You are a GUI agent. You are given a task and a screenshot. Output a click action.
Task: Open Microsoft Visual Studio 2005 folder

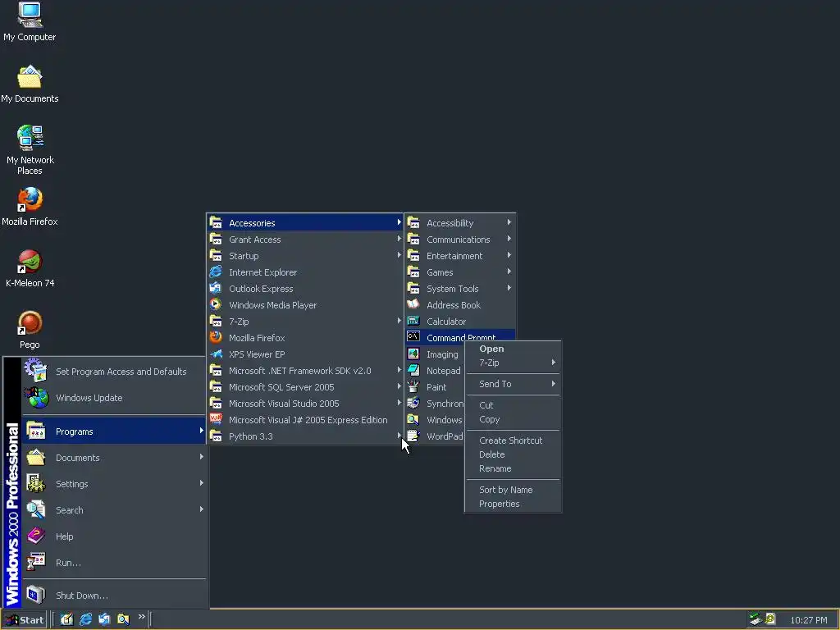(x=304, y=404)
